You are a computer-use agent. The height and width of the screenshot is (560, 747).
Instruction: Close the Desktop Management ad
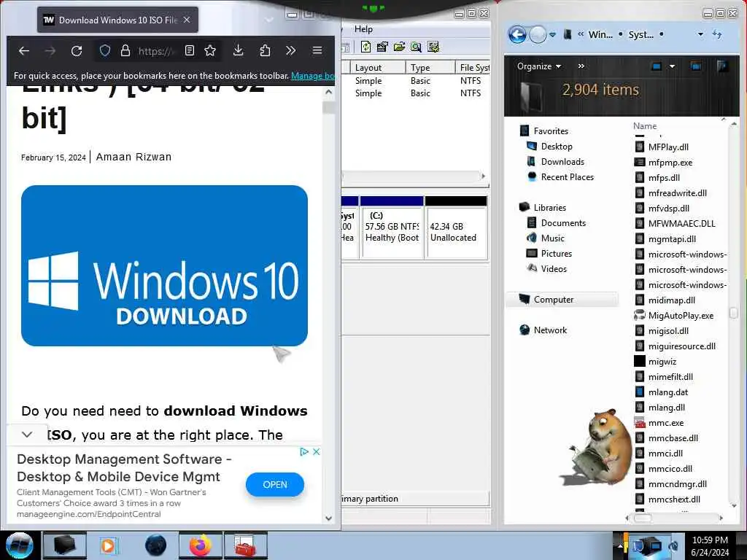point(316,451)
